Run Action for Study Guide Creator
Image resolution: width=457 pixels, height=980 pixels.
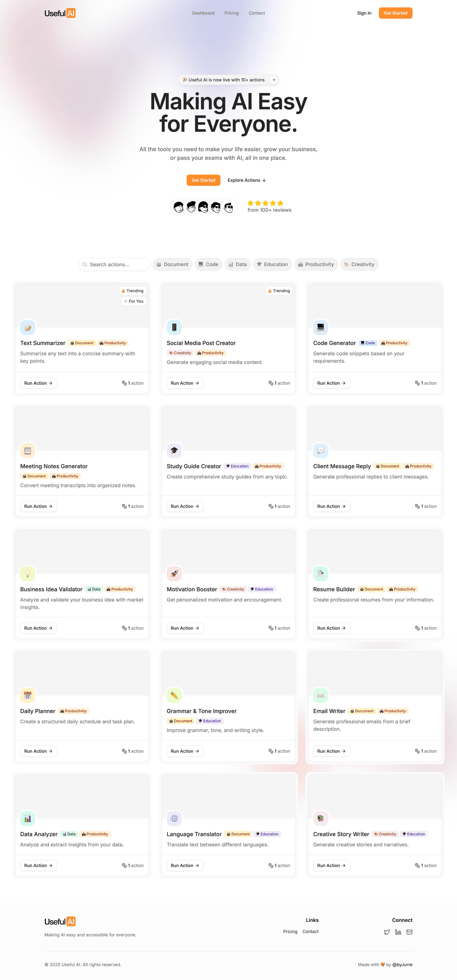tap(185, 506)
